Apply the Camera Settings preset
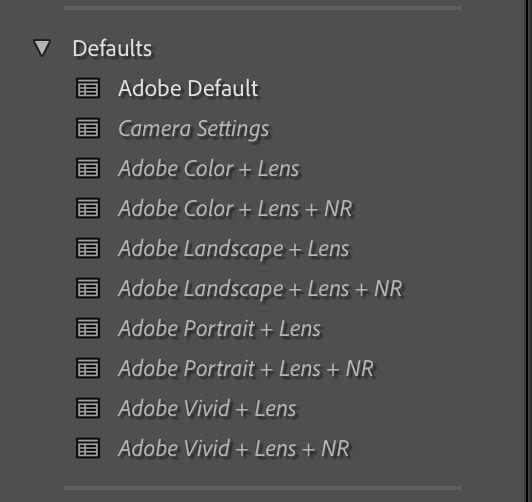Image resolution: width=532 pixels, height=502 pixels. [194, 129]
